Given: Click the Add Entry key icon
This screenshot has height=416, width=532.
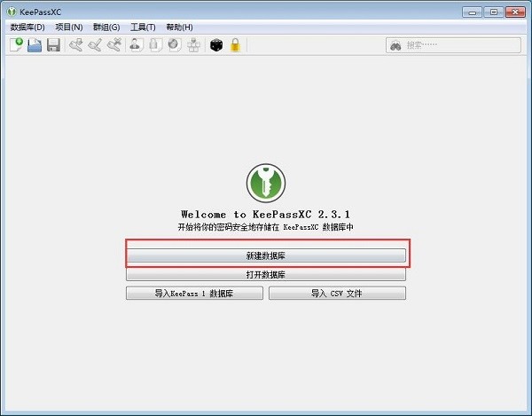Looking at the screenshot, I should [76, 44].
